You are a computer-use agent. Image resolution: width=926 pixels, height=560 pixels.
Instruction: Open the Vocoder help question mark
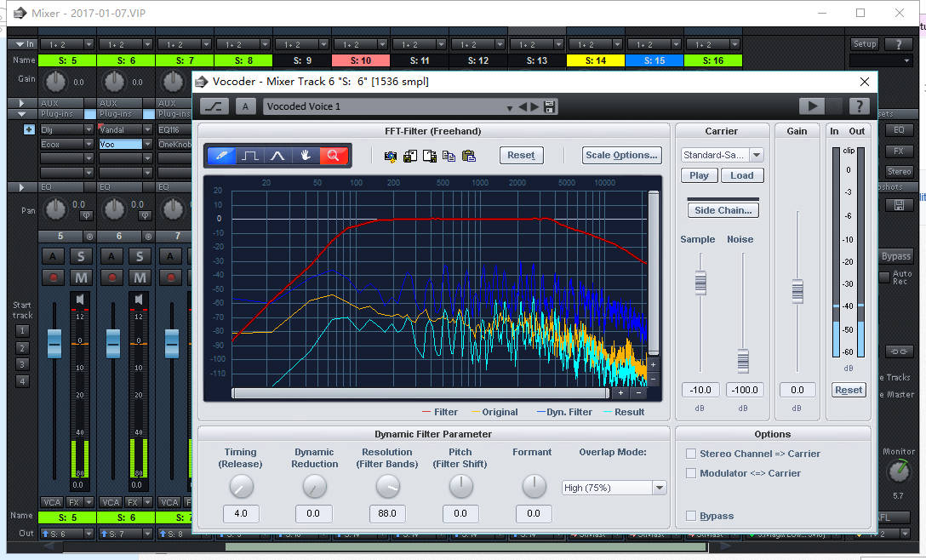860,106
